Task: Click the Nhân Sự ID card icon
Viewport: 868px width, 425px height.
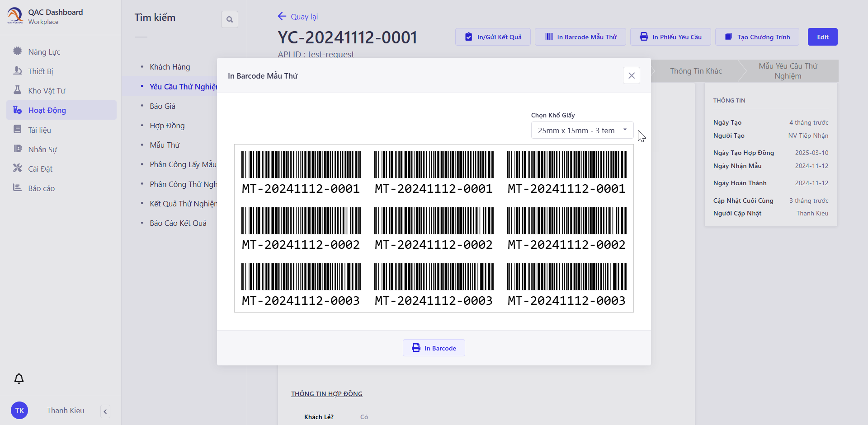Action: coord(17,149)
